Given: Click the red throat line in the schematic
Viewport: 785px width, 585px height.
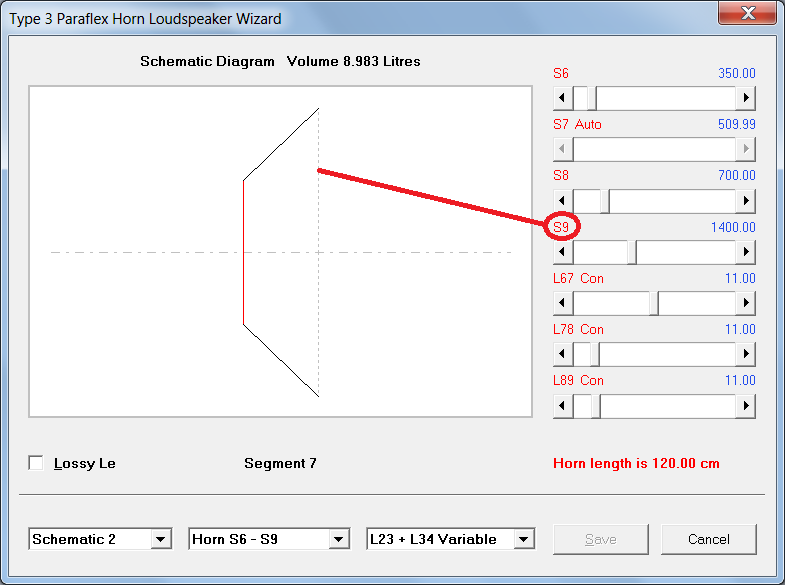Looking at the screenshot, I should (x=243, y=252).
